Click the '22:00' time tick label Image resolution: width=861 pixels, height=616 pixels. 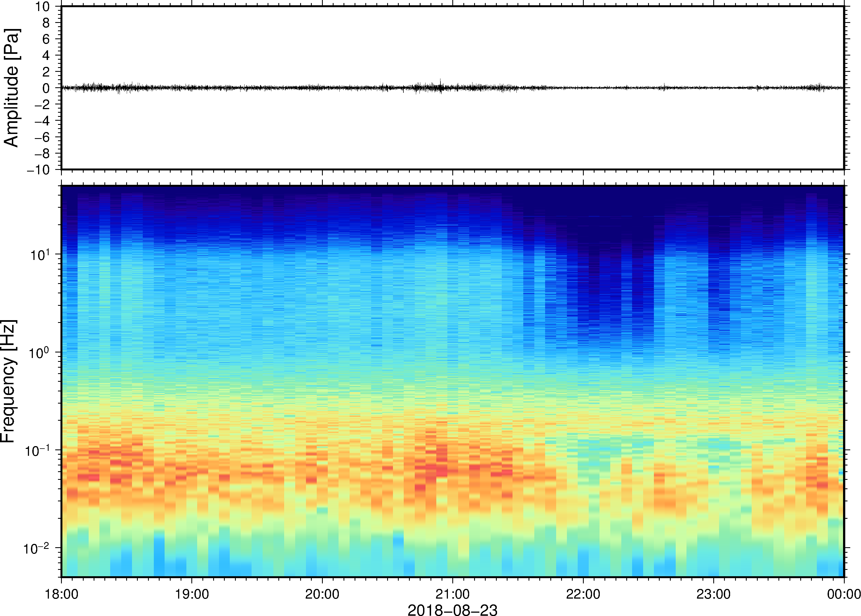(583, 594)
